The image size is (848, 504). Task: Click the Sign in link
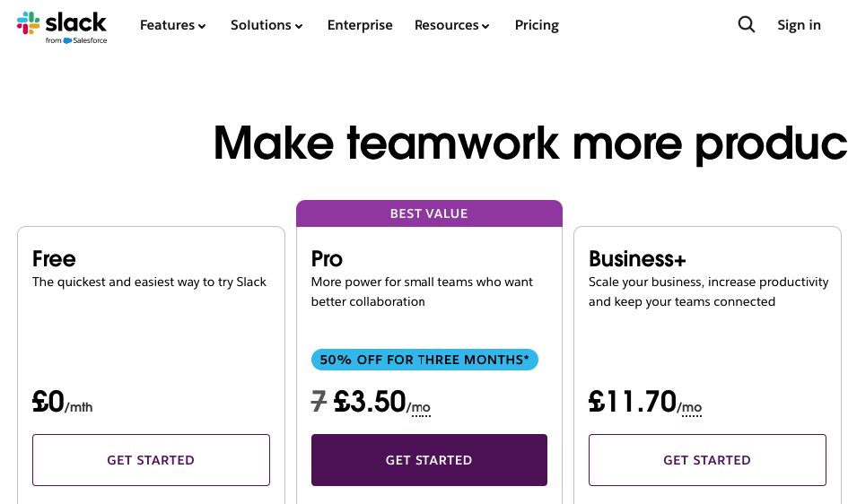799,25
